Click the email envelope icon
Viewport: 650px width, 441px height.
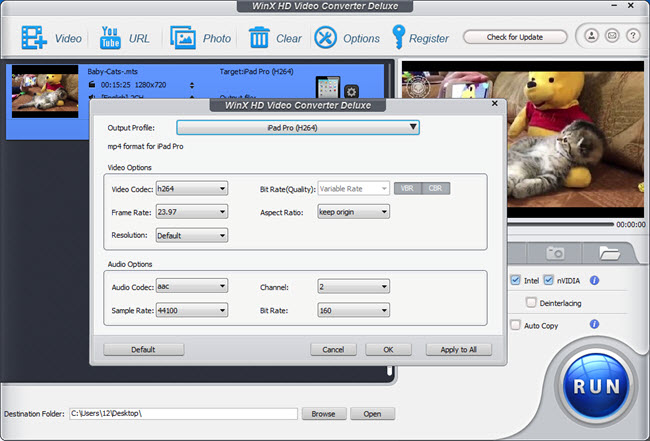point(612,36)
